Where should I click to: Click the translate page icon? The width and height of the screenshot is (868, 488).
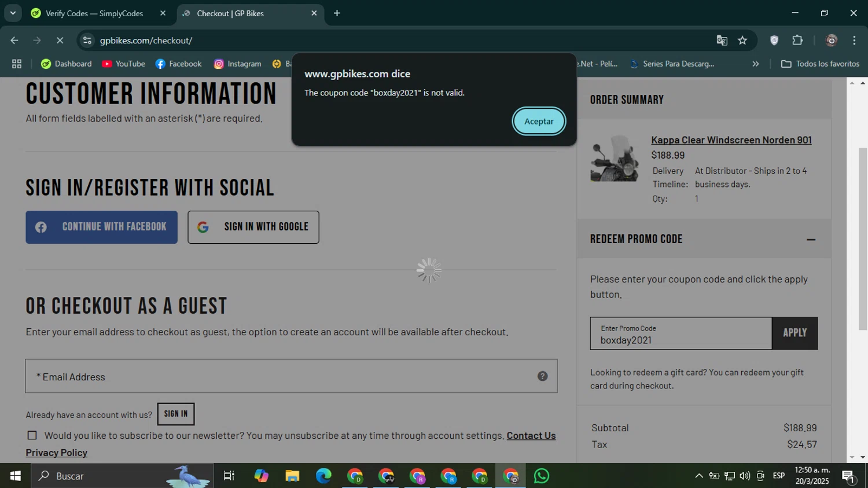[x=722, y=41]
